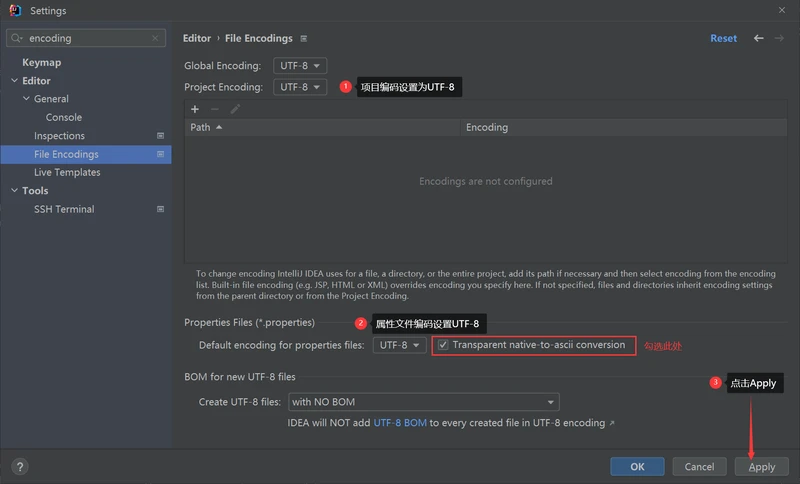Screen dimensions: 800x484
Task: Click the edit pencil icon
Action: [x=235, y=109]
